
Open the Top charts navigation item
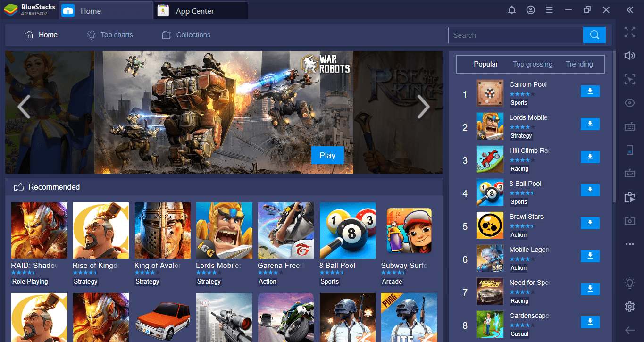(x=110, y=35)
